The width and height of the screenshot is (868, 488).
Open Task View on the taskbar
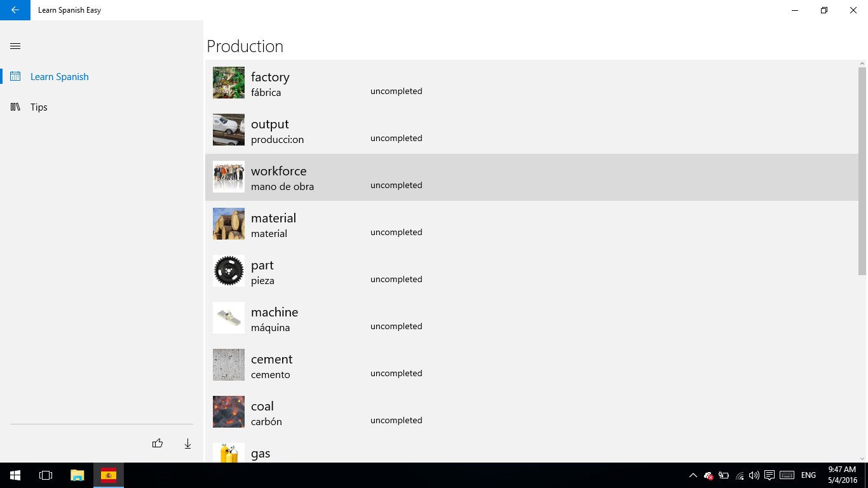coord(46,475)
